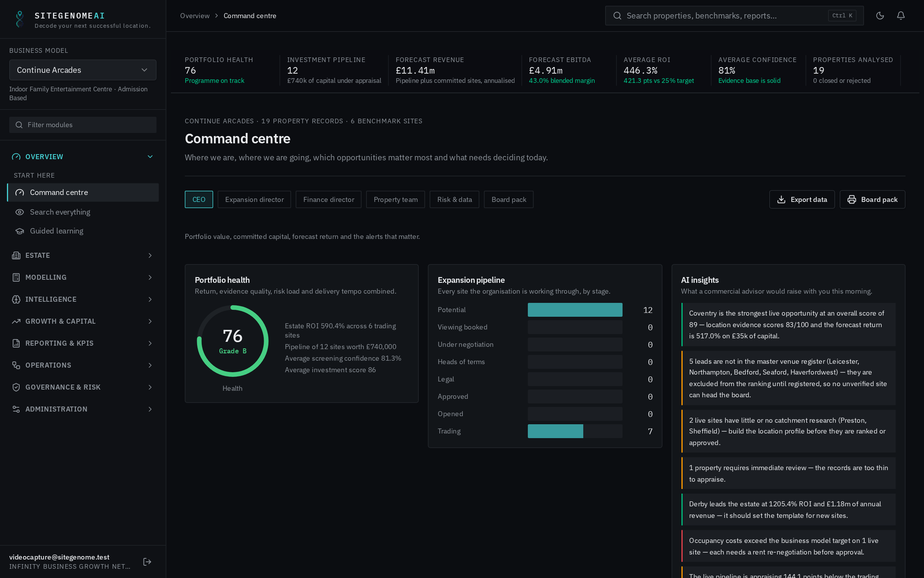Viewport: 924px width, 578px height.
Task: Click the '446.3%' average ROI value
Action: (x=640, y=71)
